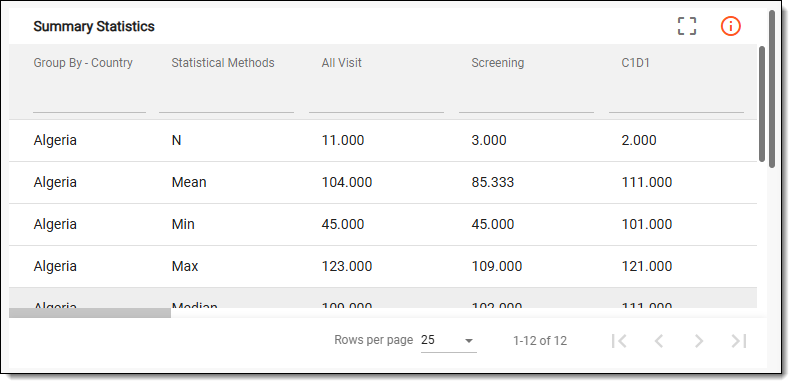Sort by Group By - Country column header
Screen dimensions: 794x386
tap(83, 63)
